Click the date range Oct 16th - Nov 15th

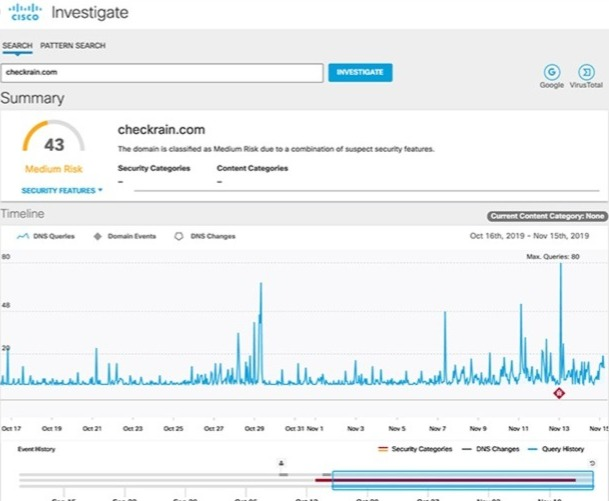529,236
